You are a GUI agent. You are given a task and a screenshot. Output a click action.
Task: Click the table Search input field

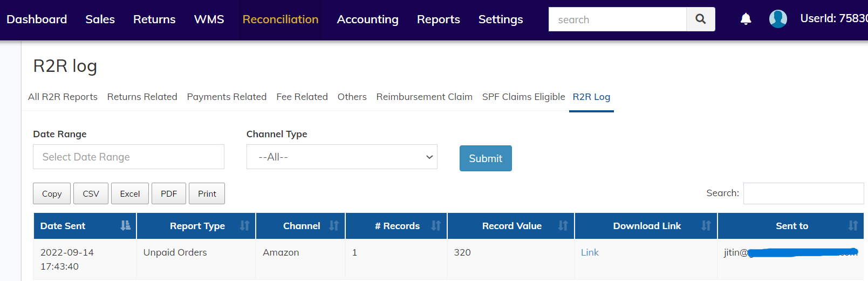click(803, 193)
